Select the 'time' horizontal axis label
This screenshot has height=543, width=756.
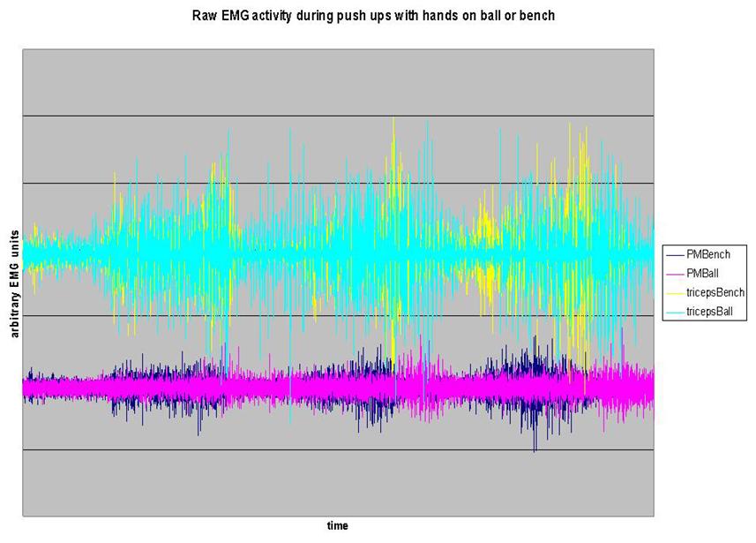pos(337,526)
